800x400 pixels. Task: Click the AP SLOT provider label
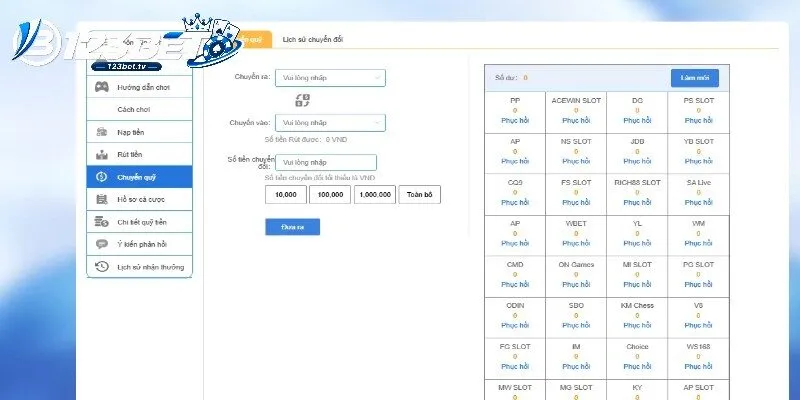(698, 388)
